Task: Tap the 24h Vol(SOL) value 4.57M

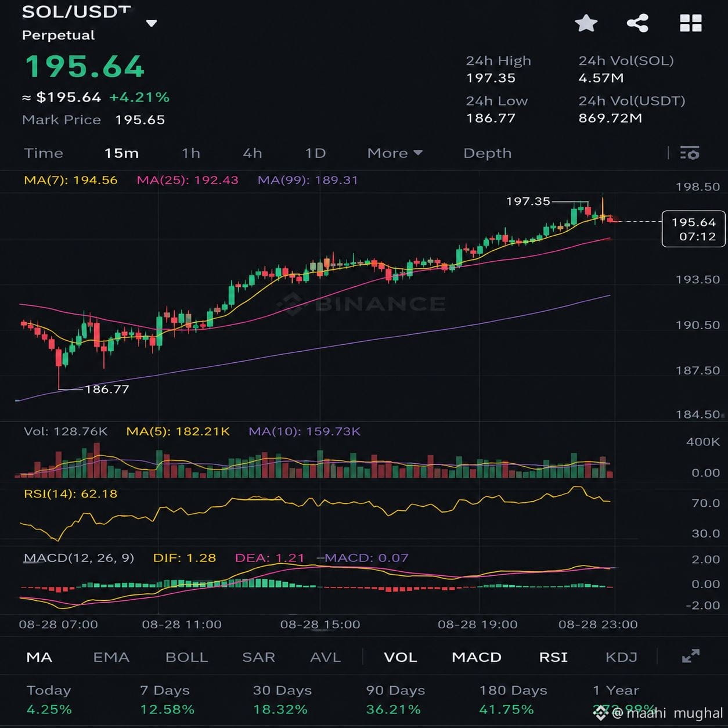Action: [x=601, y=78]
